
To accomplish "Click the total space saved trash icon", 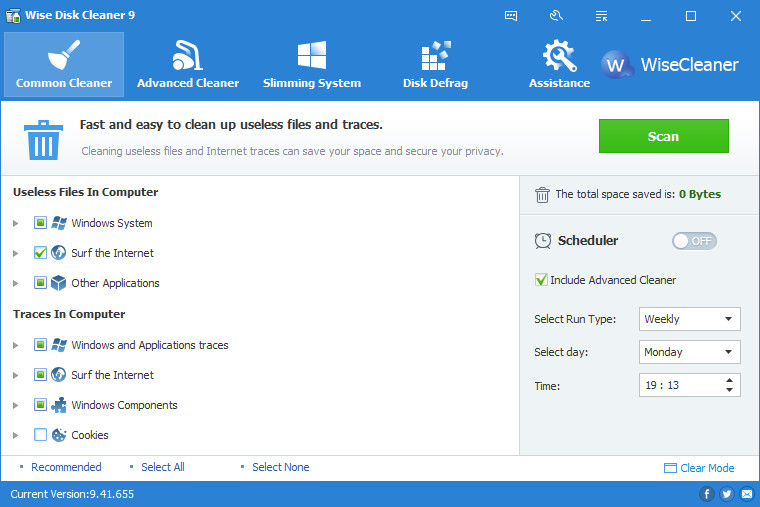I will [542, 195].
